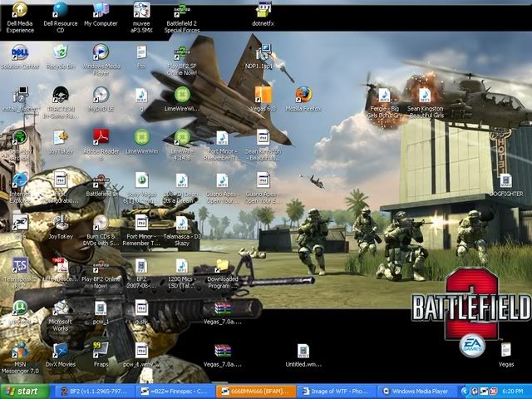Image resolution: width=532 pixels, height=399 pixels.
Task: Open the Dell Resource CD icon
Action: pos(61,17)
